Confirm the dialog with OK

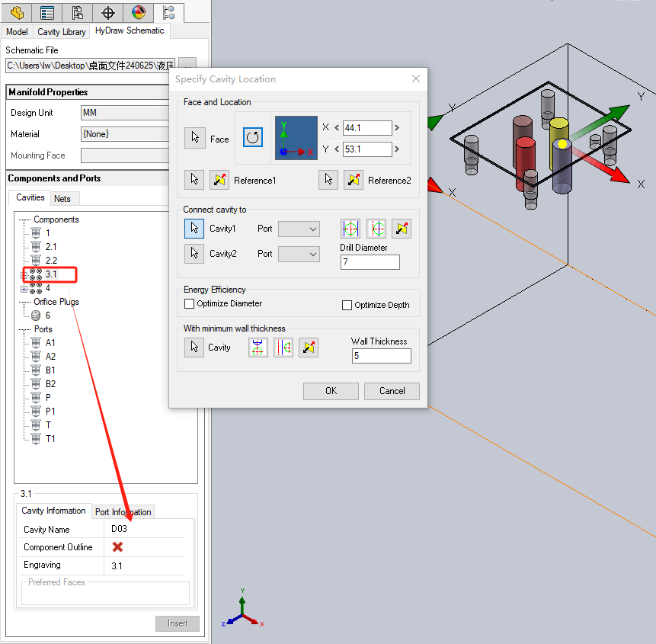coord(331,391)
